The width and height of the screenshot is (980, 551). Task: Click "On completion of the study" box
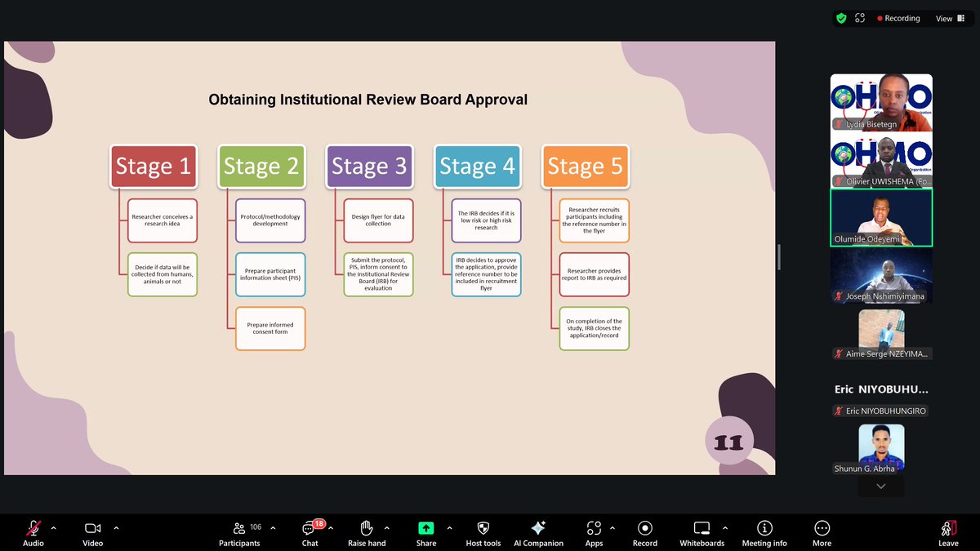pyautogui.click(x=595, y=328)
